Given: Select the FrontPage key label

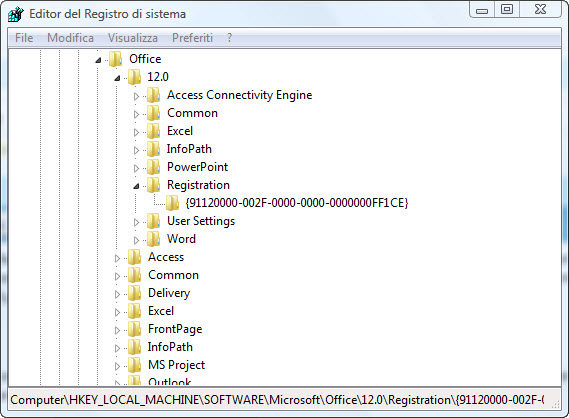Looking at the screenshot, I should (175, 329).
